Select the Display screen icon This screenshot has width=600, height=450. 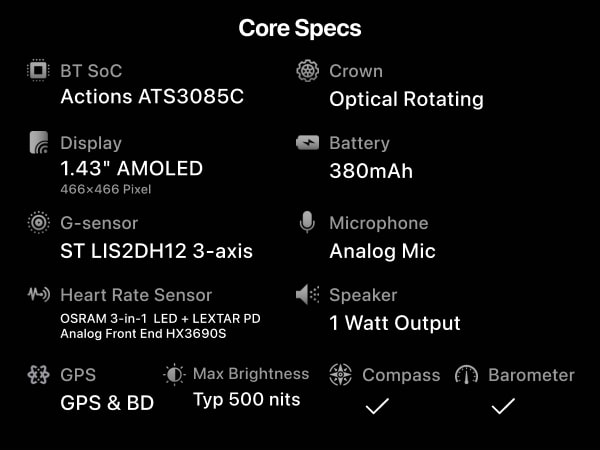click(x=39, y=142)
